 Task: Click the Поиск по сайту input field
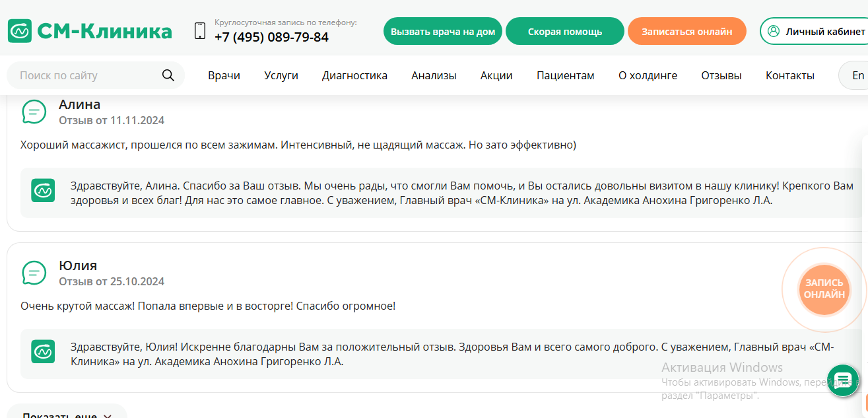(x=79, y=75)
